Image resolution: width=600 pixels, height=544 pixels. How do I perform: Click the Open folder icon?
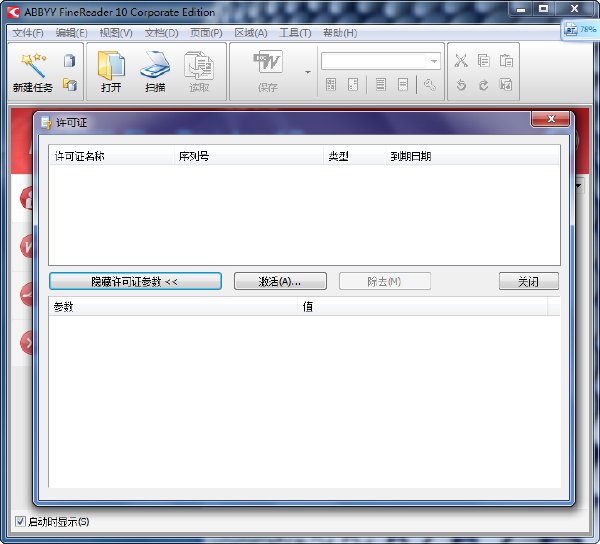click(x=111, y=65)
